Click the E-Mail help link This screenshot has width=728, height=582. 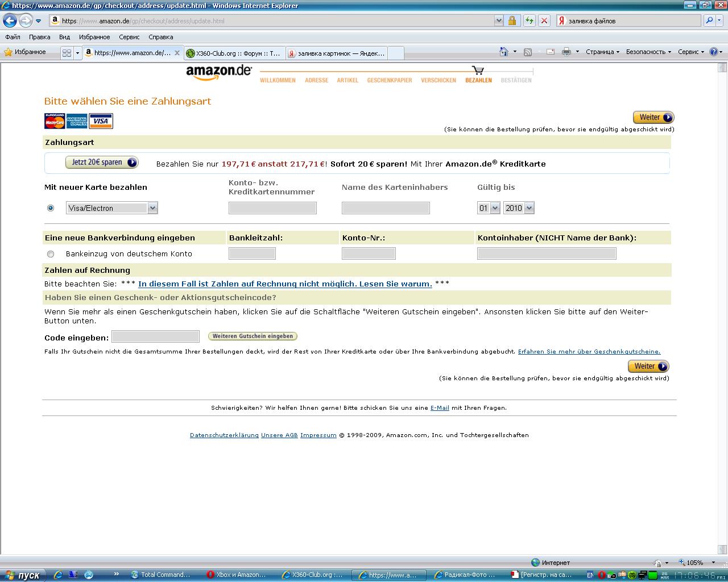(x=440, y=408)
